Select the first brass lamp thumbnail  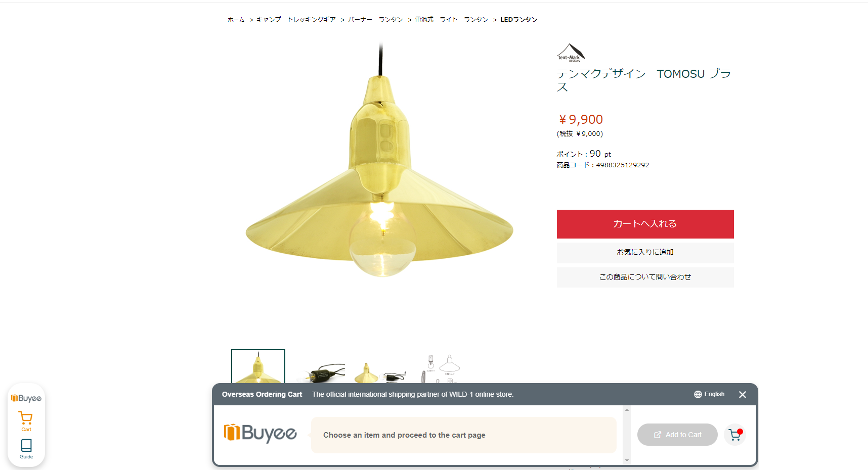(x=258, y=366)
